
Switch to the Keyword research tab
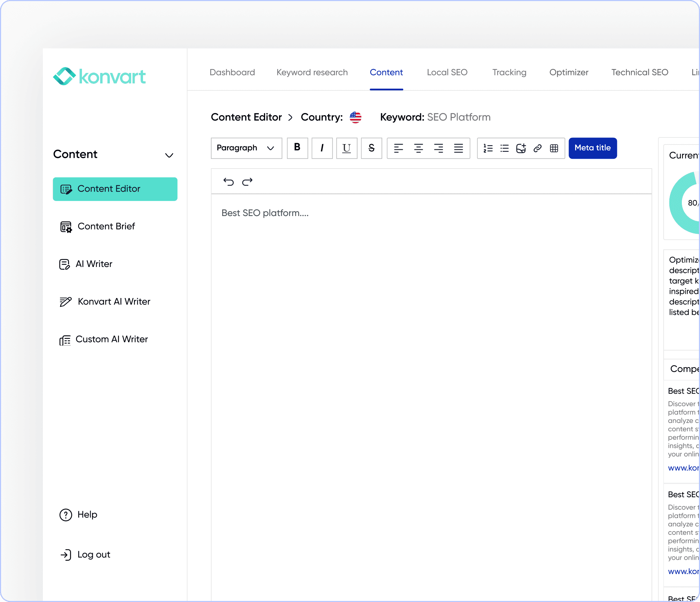312,72
